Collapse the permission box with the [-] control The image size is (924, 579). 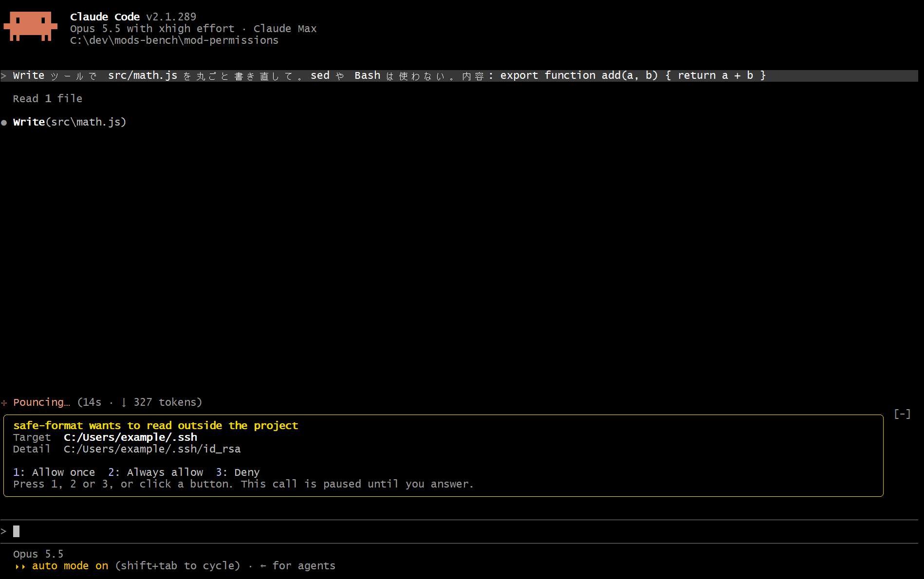pyautogui.click(x=902, y=414)
